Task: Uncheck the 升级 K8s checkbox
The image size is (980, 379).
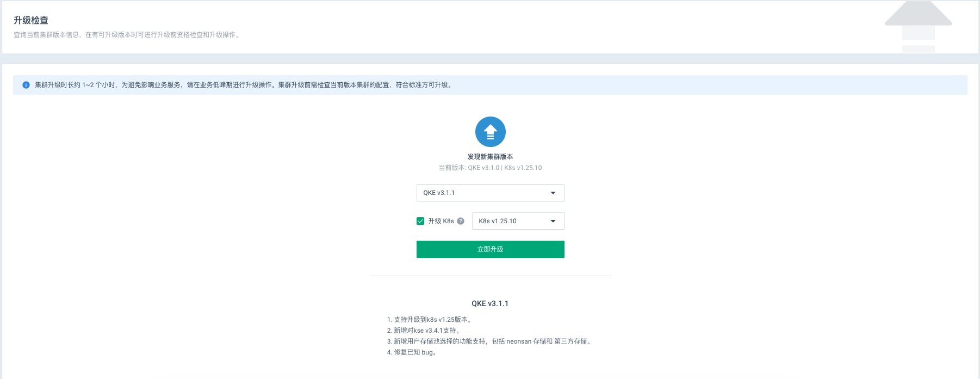Action: coord(420,221)
